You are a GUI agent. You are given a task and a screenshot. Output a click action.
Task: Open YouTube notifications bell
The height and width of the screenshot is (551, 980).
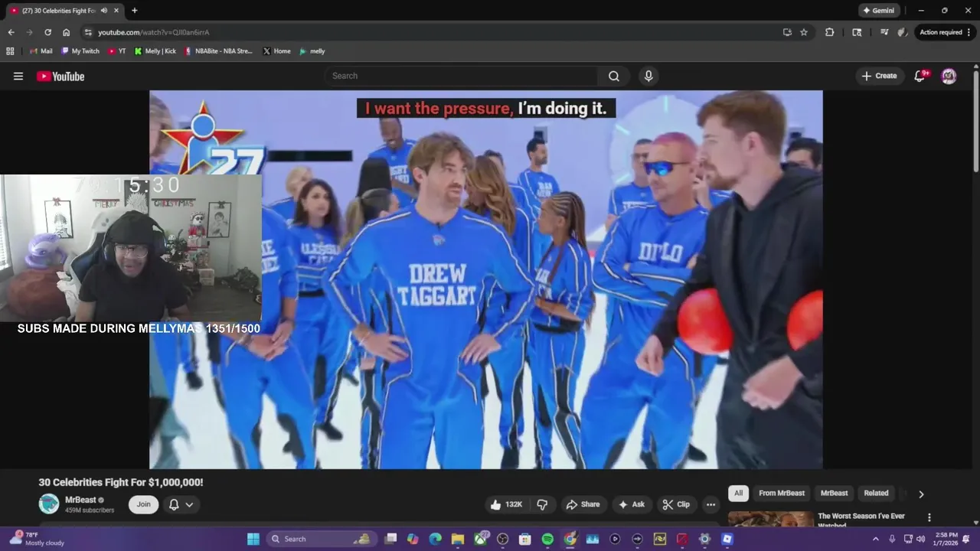[920, 76]
